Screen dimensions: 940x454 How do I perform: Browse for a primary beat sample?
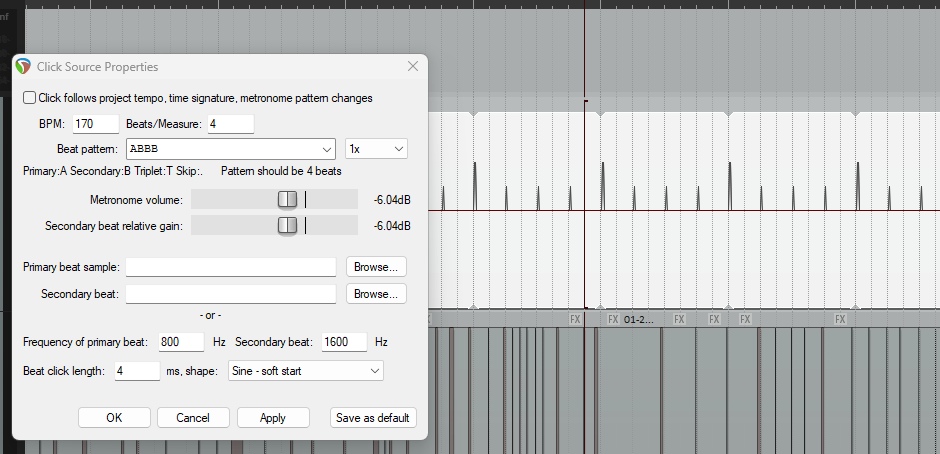point(376,267)
